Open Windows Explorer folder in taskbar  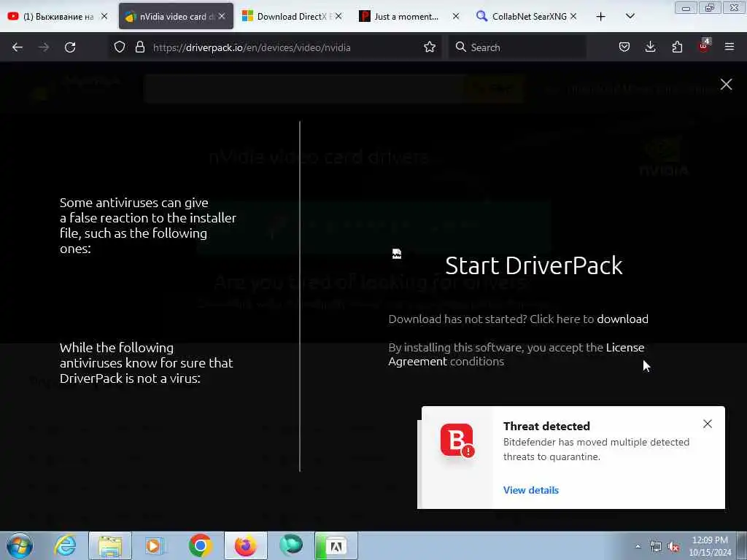point(110,545)
